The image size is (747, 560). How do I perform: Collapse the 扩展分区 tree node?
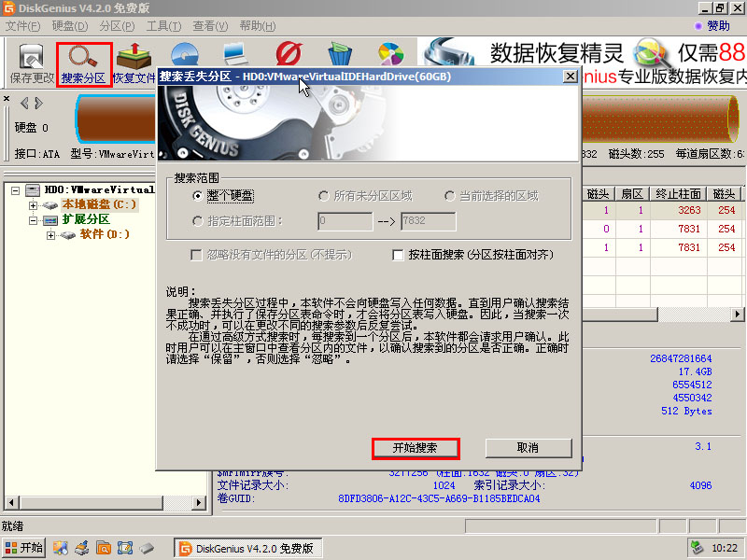[x=33, y=220]
